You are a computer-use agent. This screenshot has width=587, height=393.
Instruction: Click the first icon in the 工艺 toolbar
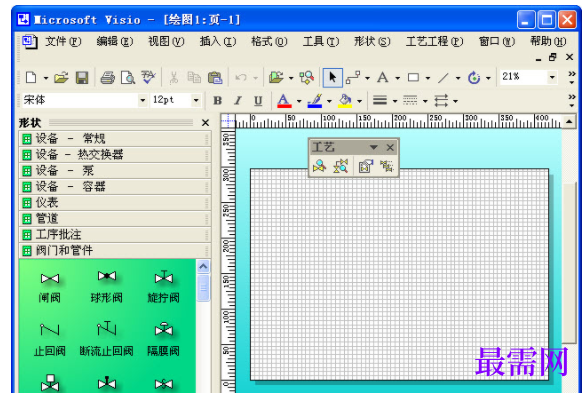click(x=319, y=166)
